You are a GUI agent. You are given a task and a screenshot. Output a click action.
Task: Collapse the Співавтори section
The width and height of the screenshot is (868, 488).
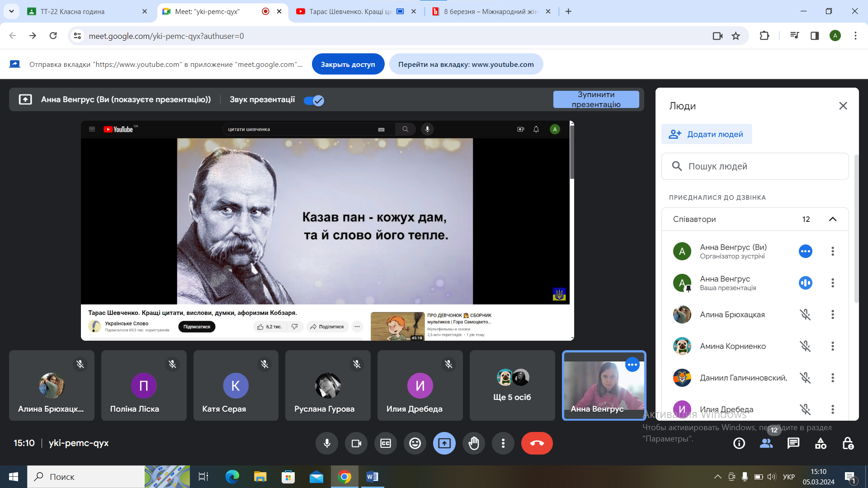[833, 219]
